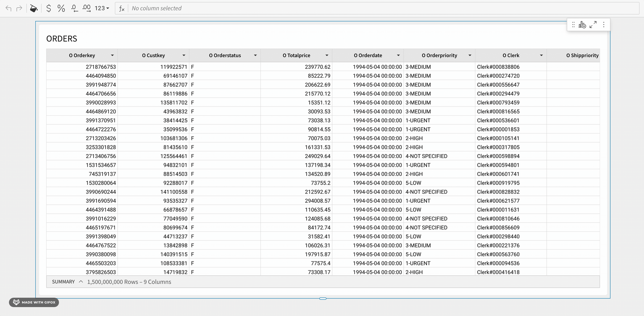Open the O Clerk column menu
Image resolution: width=644 pixels, height=316 pixels.
[541, 56]
